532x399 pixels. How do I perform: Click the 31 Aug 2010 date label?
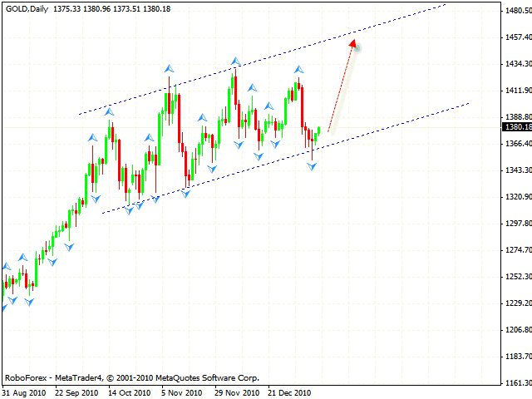coord(24,393)
